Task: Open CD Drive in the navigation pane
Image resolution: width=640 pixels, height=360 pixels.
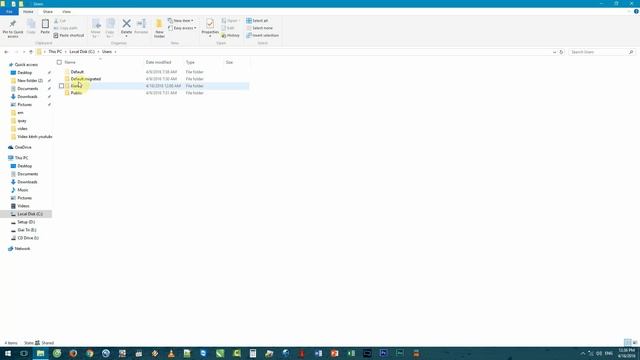Action: (x=28, y=238)
